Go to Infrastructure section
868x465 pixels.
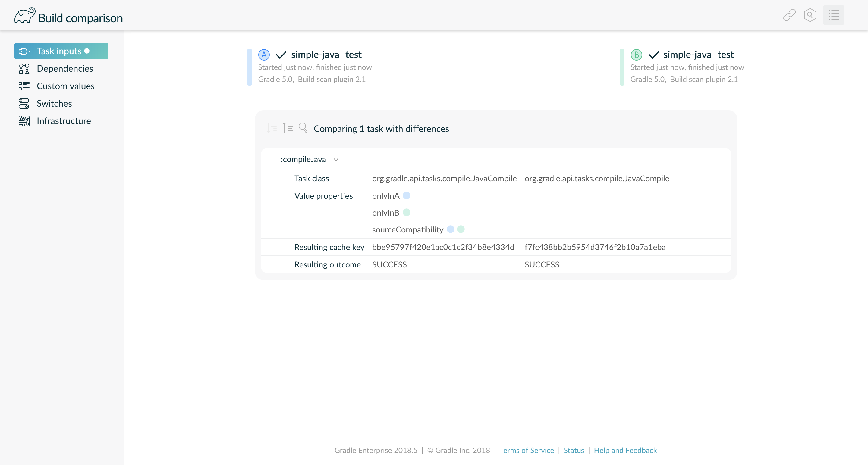[64, 121]
